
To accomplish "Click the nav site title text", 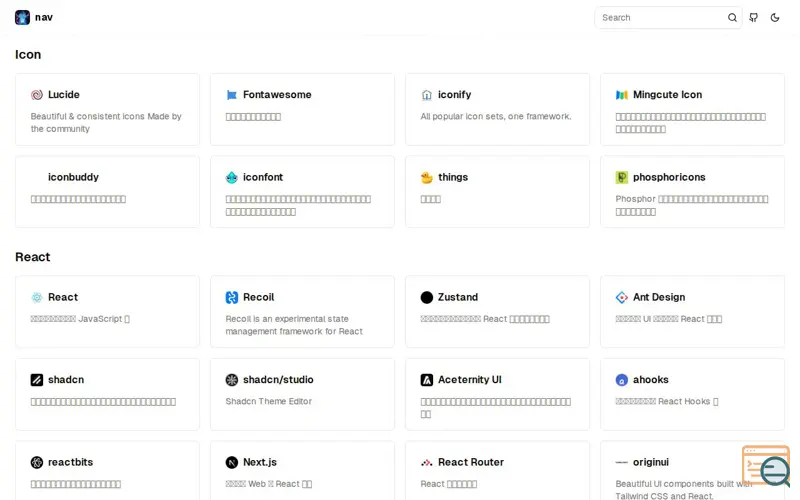I will coord(44,17).
